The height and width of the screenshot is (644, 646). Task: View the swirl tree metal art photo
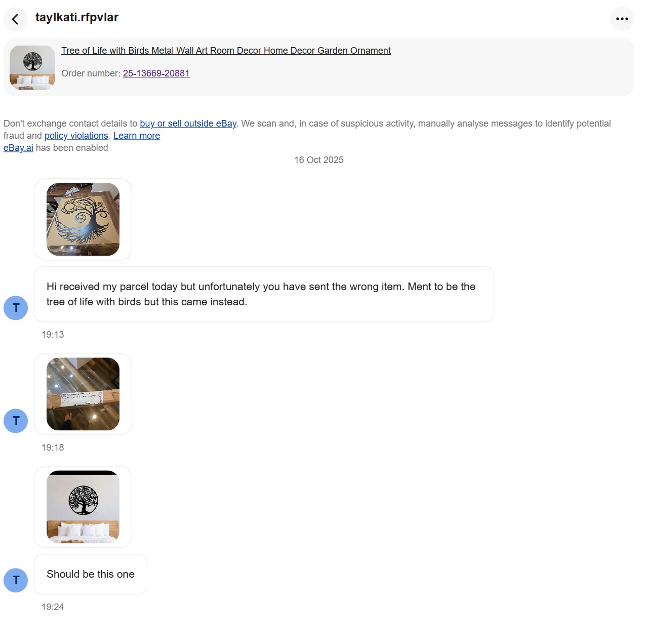[83, 219]
